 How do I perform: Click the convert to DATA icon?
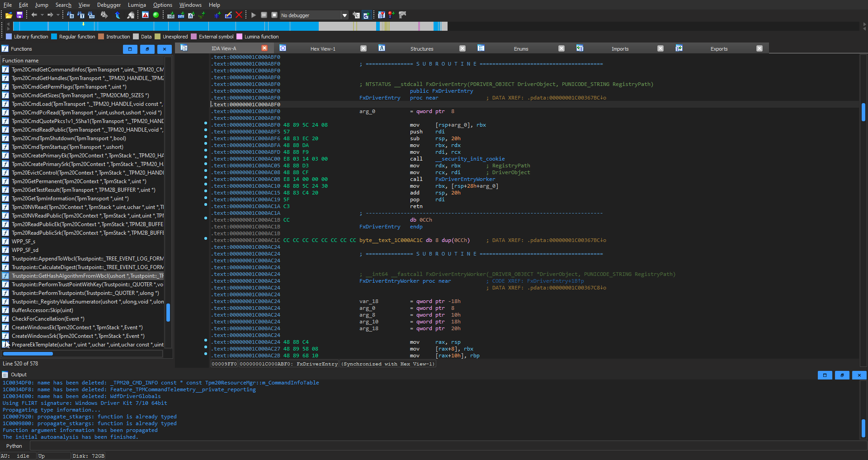click(181, 15)
